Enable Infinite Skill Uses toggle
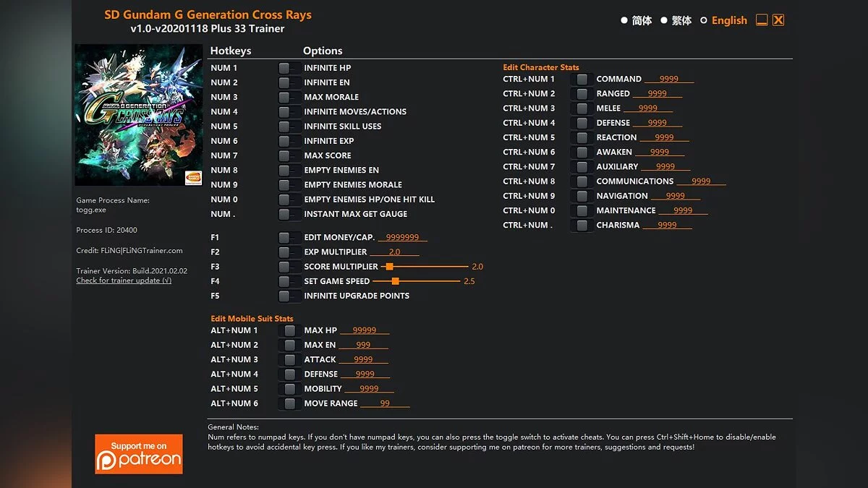Viewport: 868px width, 488px height. point(289,127)
